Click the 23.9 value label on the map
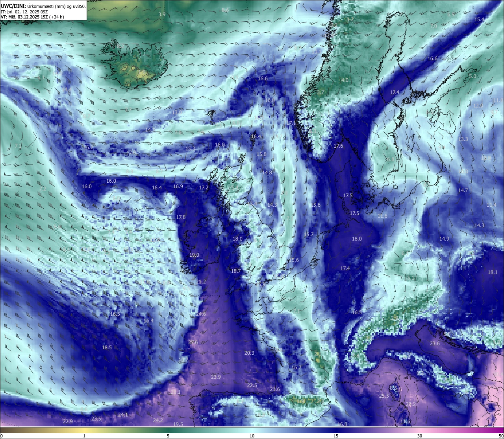Image resolution: width=504 pixels, height=439 pixels. click(x=216, y=377)
